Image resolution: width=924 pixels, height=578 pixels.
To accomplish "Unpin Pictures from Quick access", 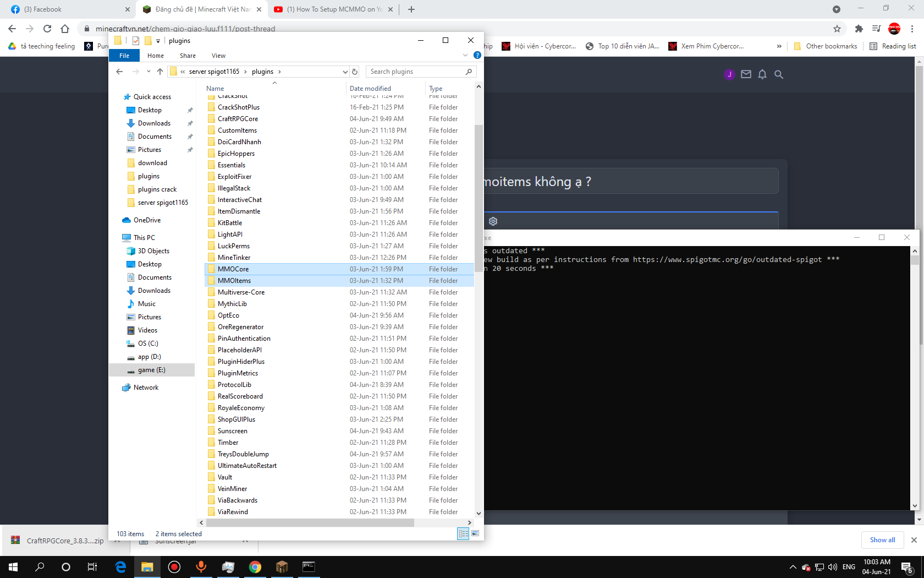I will pyautogui.click(x=190, y=150).
